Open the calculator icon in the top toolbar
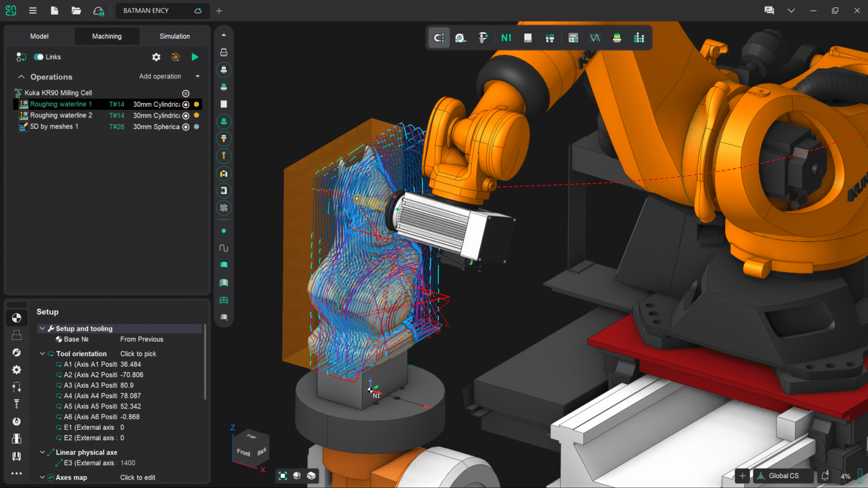The image size is (868, 488). [573, 37]
